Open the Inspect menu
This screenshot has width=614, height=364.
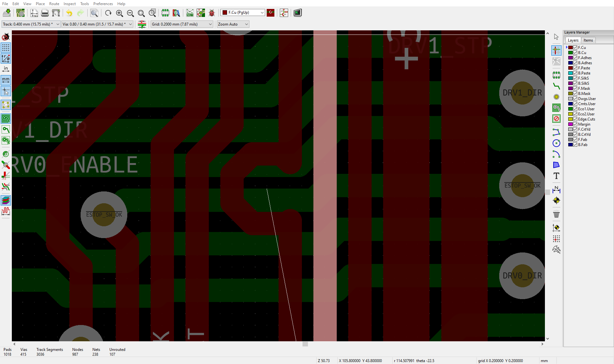[69, 4]
